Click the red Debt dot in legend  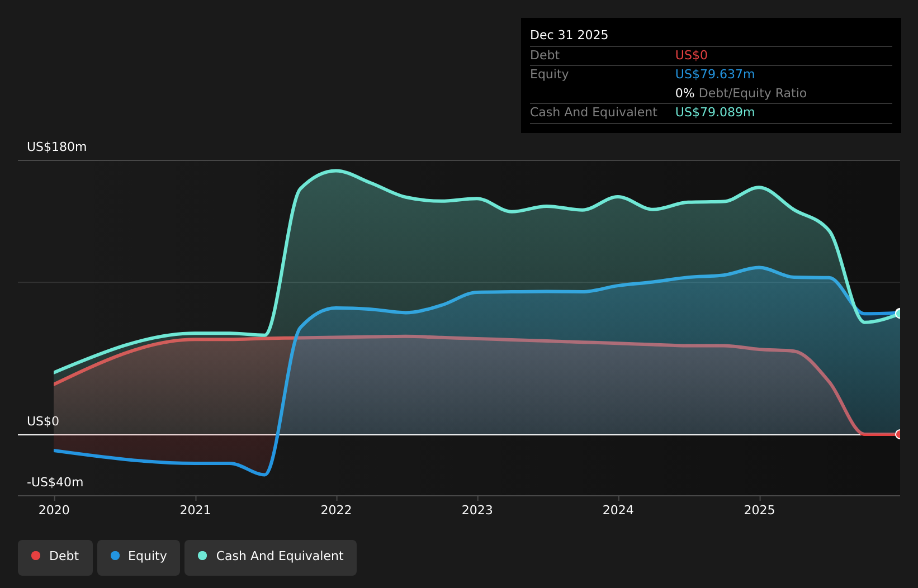(35, 556)
